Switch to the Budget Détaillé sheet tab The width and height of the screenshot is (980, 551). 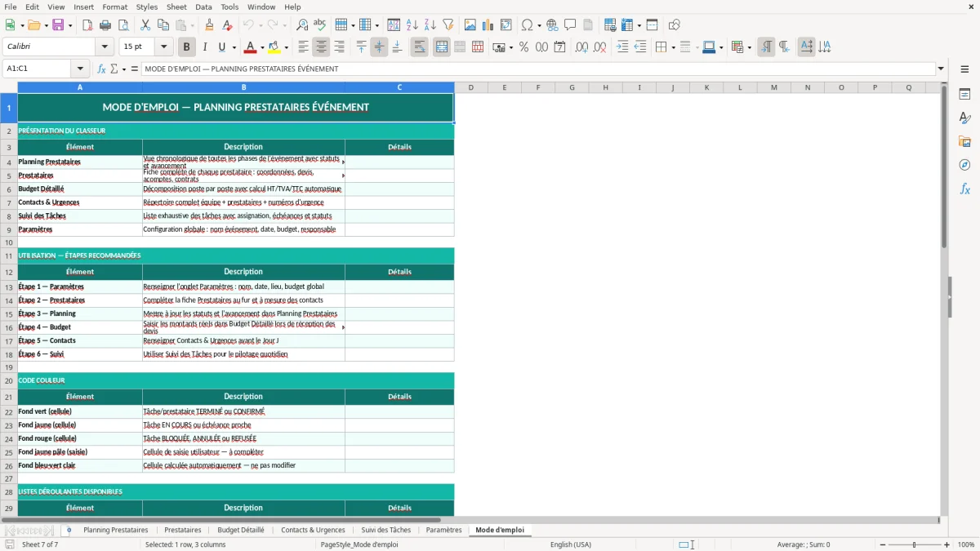coord(240,530)
